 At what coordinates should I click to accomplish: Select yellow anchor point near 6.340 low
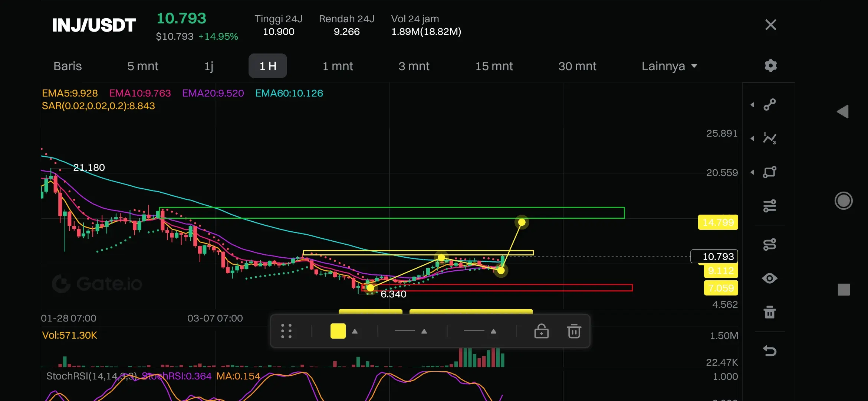(x=370, y=288)
